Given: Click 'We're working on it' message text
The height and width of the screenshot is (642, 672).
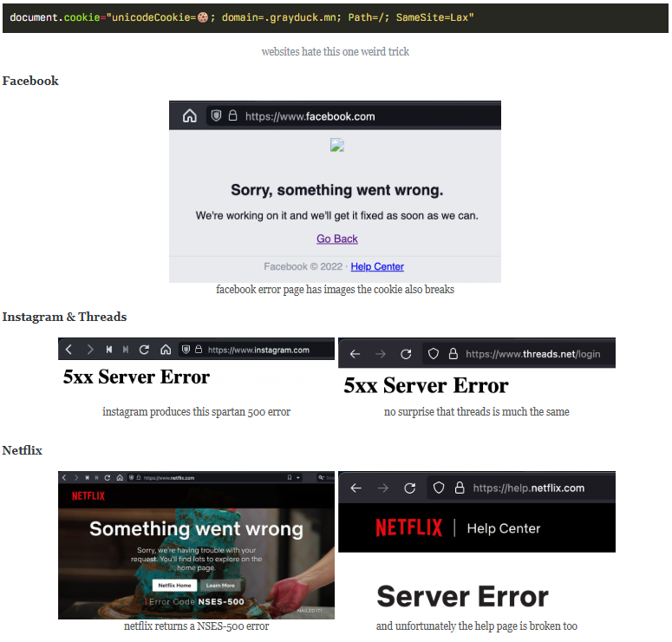Looking at the screenshot, I should pos(336,216).
